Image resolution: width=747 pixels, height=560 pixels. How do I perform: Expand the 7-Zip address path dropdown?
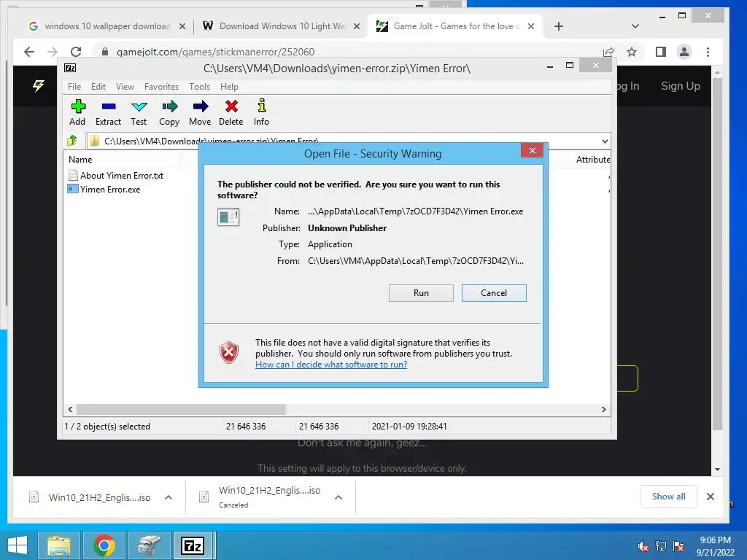tap(605, 141)
